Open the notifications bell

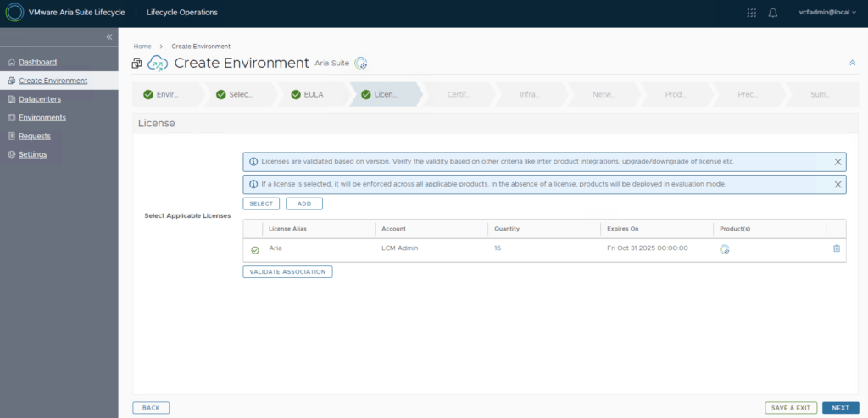[x=772, y=13]
